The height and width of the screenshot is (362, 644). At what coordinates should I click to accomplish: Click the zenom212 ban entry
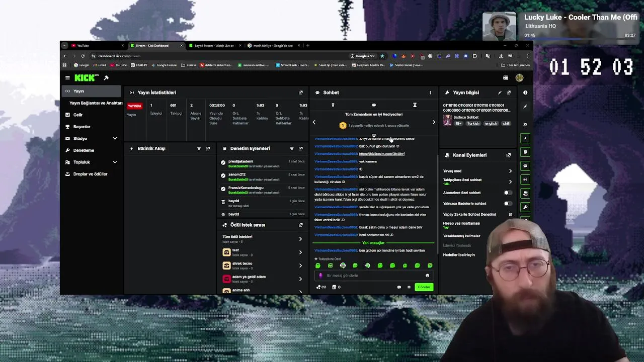(x=263, y=177)
